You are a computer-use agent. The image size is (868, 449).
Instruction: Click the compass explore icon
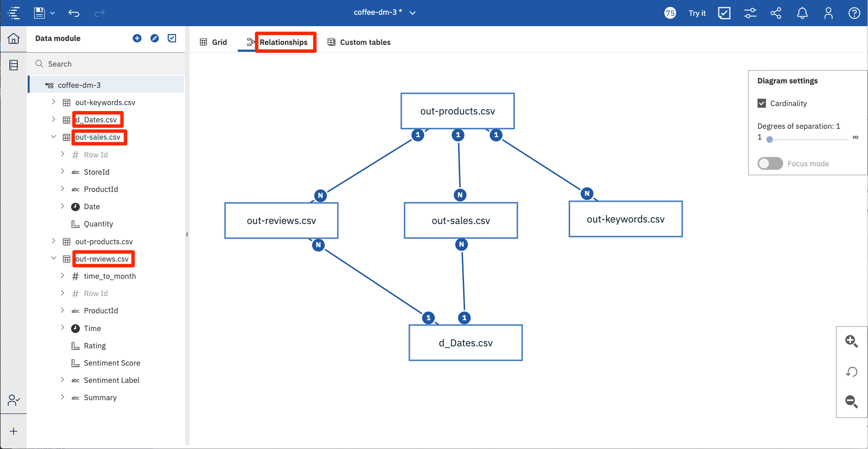[155, 38]
